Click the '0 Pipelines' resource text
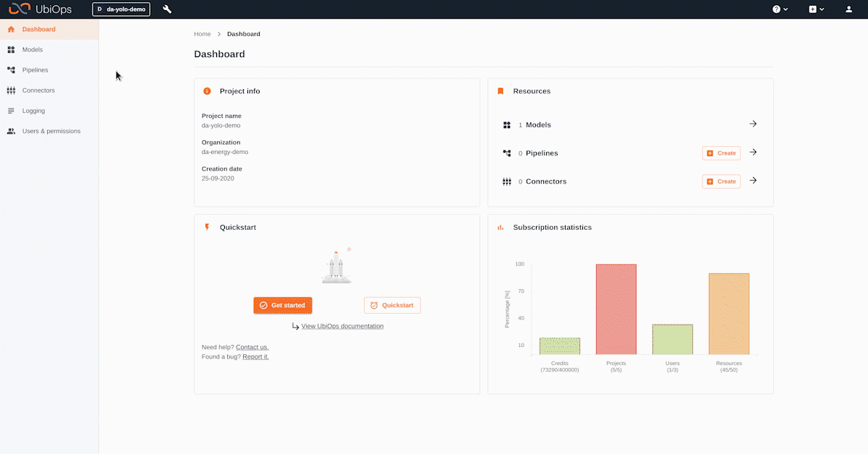The height and width of the screenshot is (454, 868). tap(538, 153)
